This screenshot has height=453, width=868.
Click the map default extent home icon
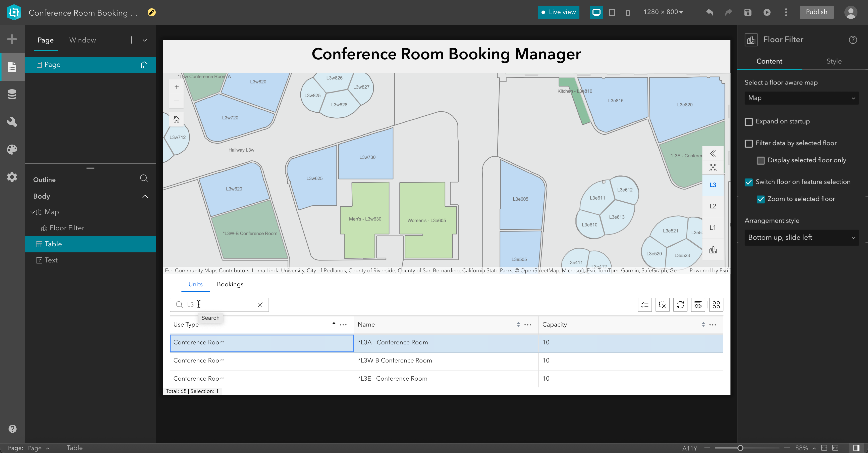[176, 119]
